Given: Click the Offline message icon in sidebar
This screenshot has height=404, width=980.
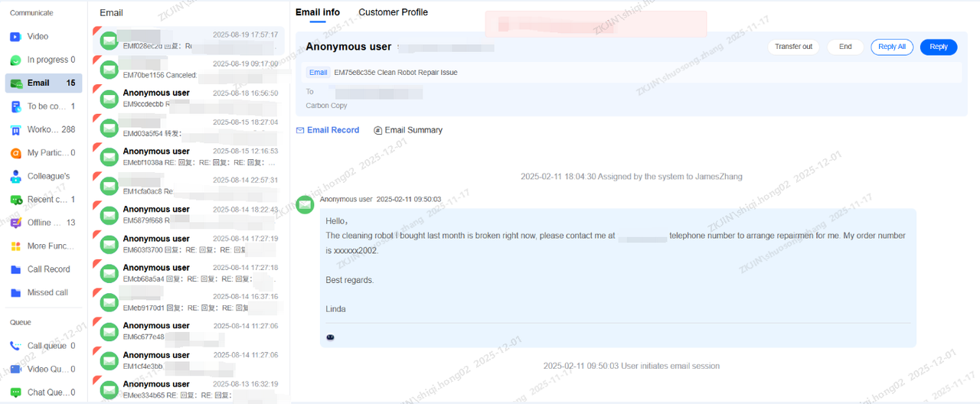Looking at the screenshot, I should (15, 223).
